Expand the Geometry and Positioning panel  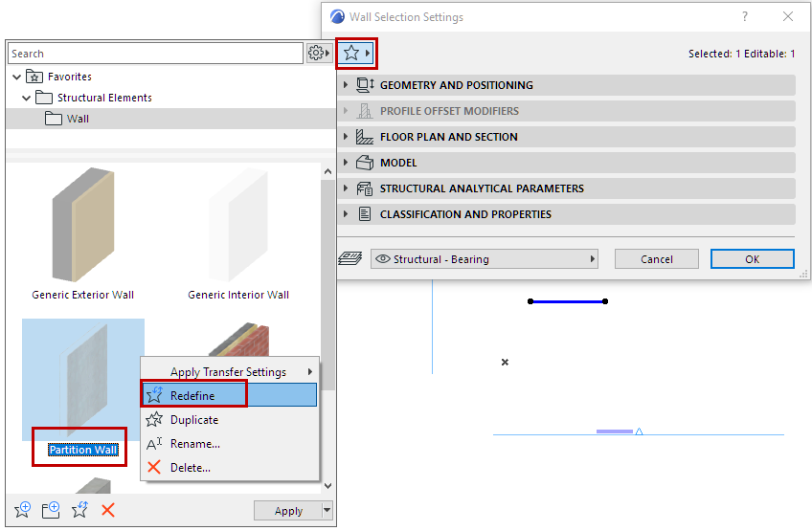coord(346,85)
